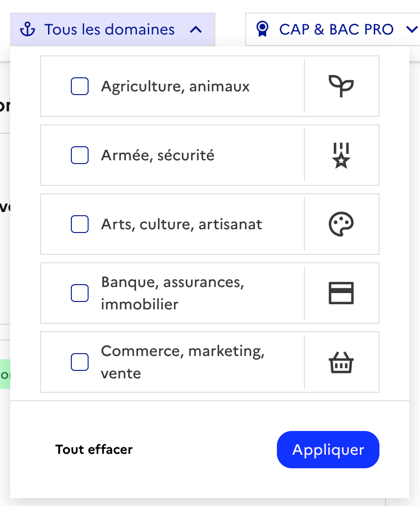Viewport: 420px width, 506px height.
Task: Enable the Arts, culture, artisanat checkbox
Action: (x=80, y=224)
